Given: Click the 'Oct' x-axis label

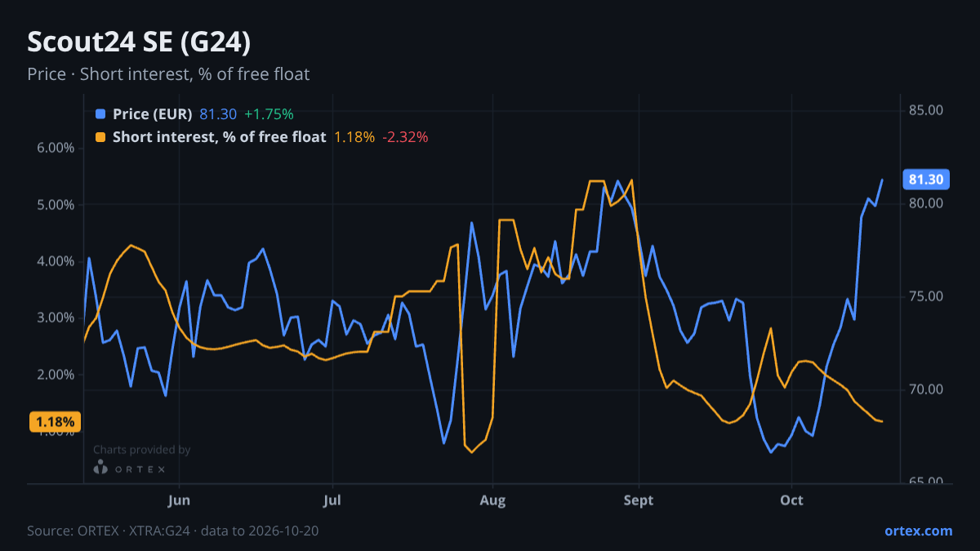Looking at the screenshot, I should [791, 500].
